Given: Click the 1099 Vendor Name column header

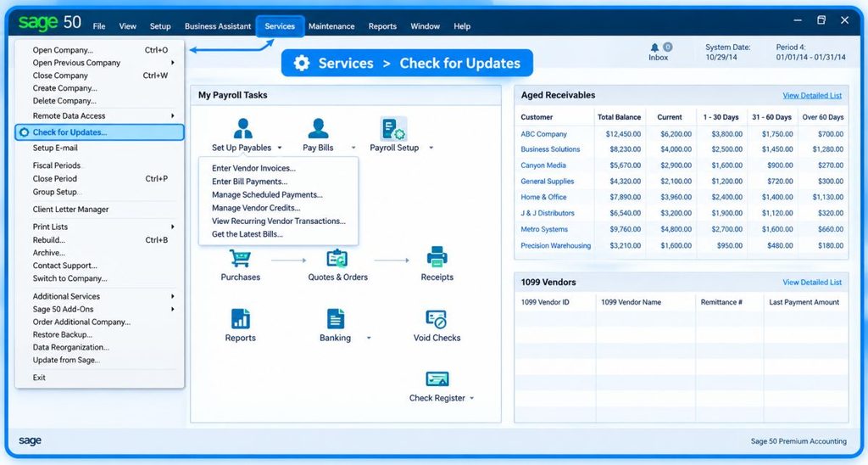Looking at the screenshot, I should [x=631, y=302].
